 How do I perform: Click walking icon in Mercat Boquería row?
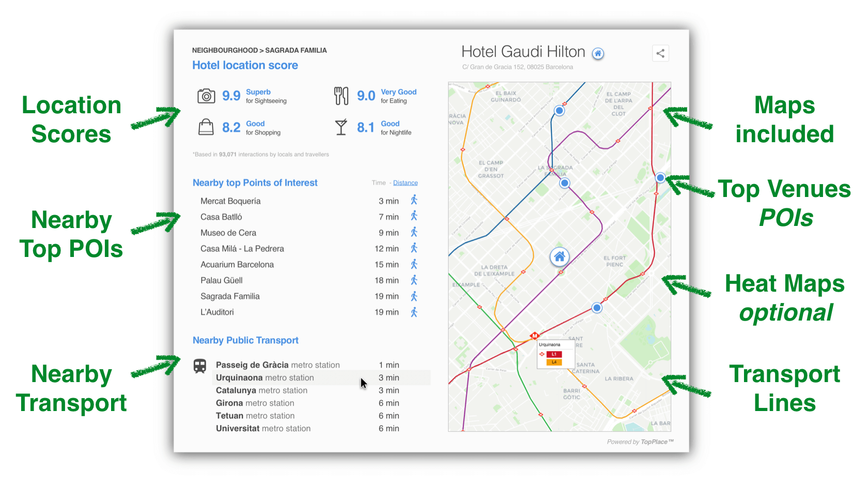414,200
